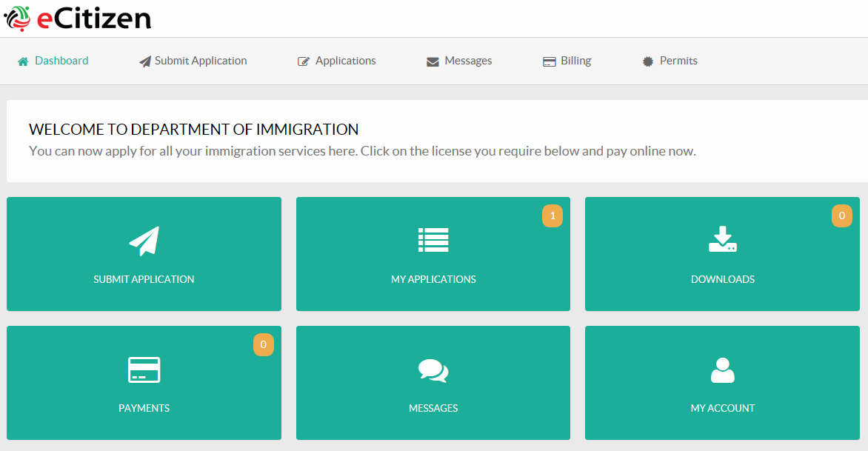Click the envelope icon in navigation bar

433,61
